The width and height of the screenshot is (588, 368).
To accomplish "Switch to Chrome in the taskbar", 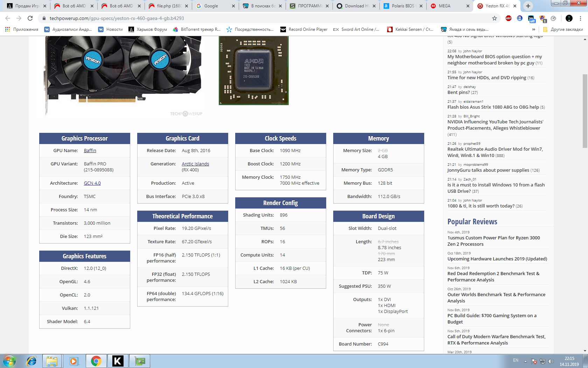I will pyautogui.click(x=96, y=361).
